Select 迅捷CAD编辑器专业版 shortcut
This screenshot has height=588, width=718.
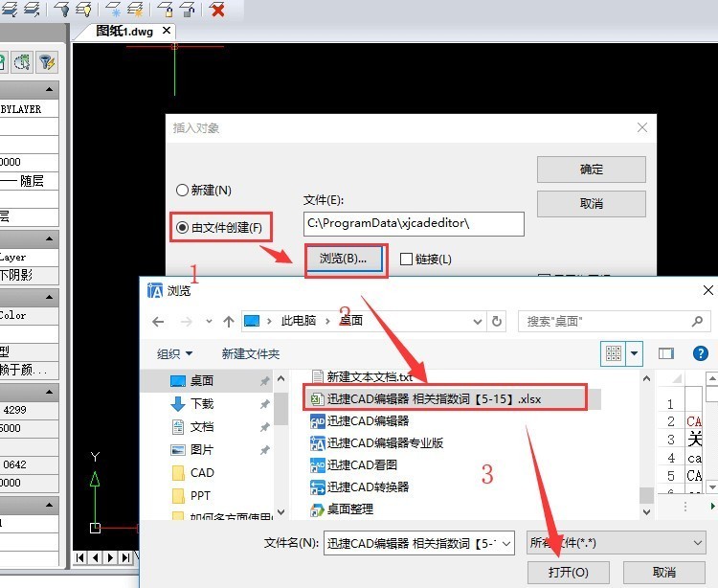(376, 442)
